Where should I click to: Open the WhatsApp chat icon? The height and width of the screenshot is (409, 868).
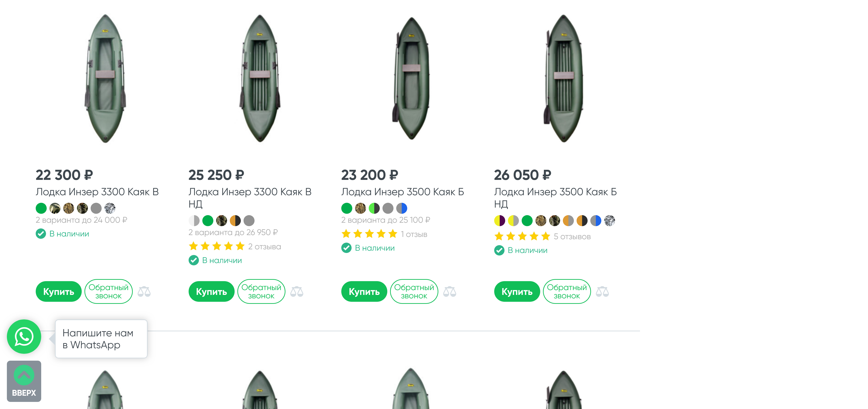(x=24, y=337)
